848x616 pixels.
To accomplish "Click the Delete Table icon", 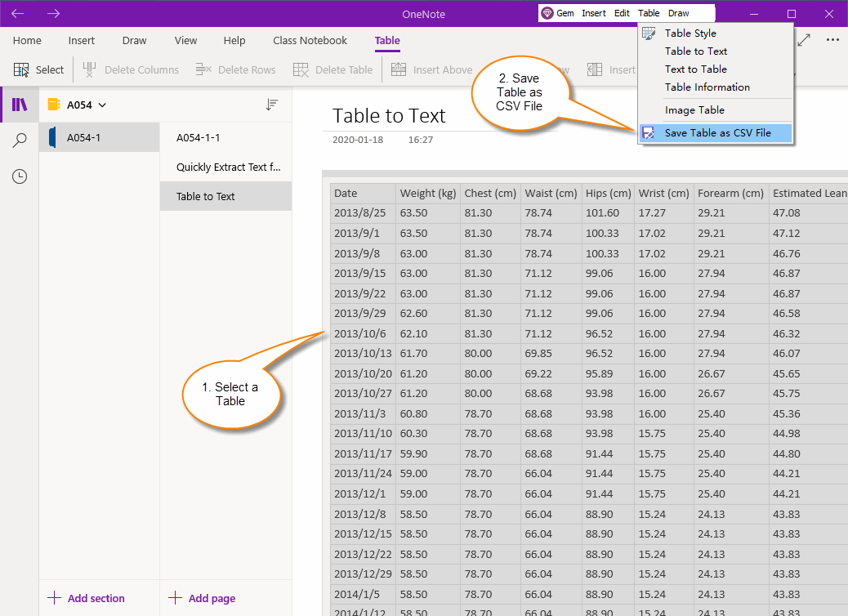I will pyautogui.click(x=301, y=69).
